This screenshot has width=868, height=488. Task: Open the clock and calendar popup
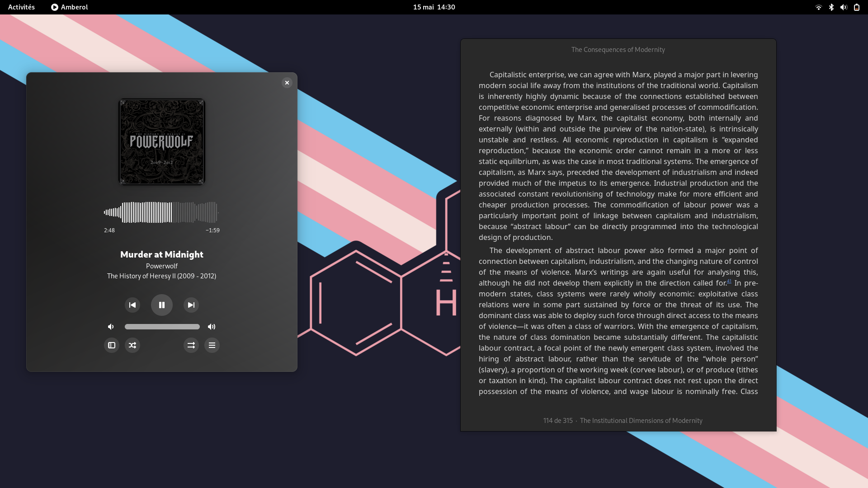click(x=434, y=7)
